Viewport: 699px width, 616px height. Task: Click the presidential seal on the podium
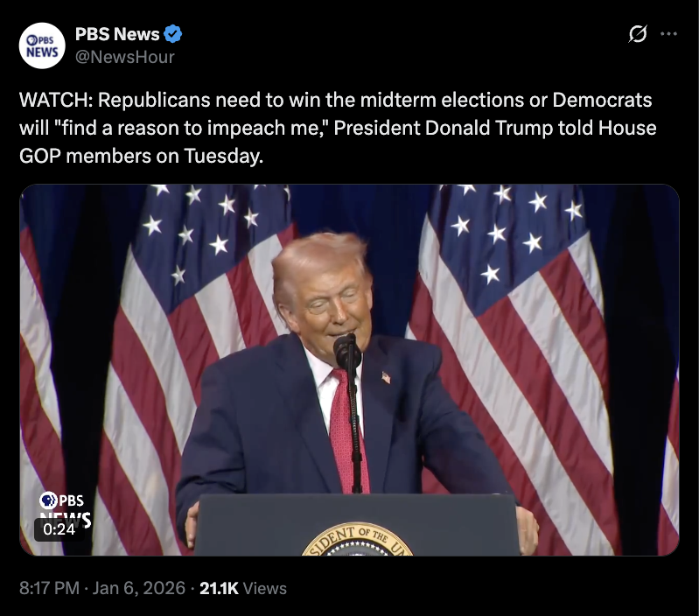[x=358, y=539]
